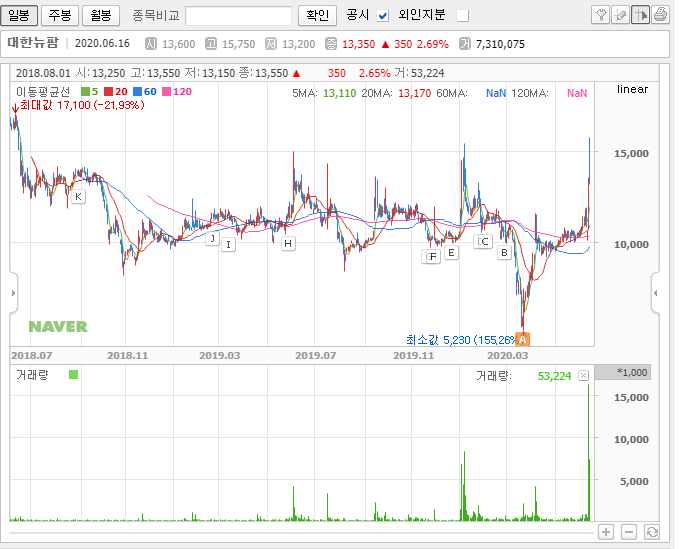Close the 거래량 volume panel
This screenshot has width=679, height=549.
[x=583, y=375]
